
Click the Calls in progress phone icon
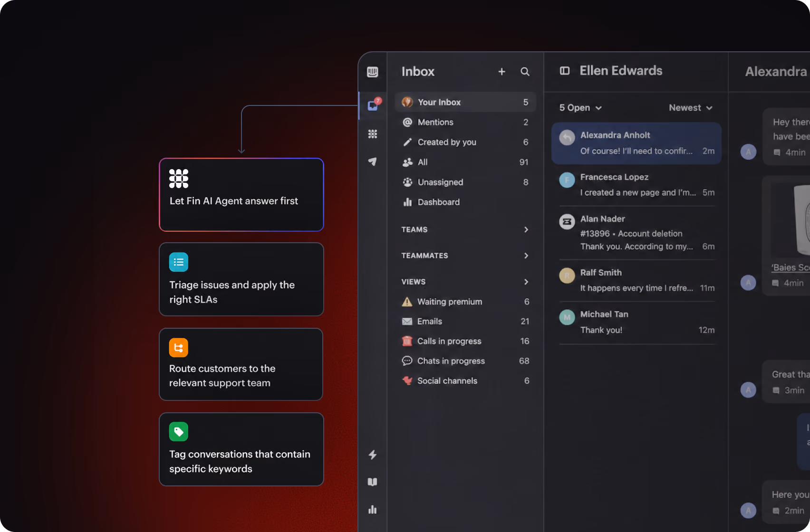[407, 341]
